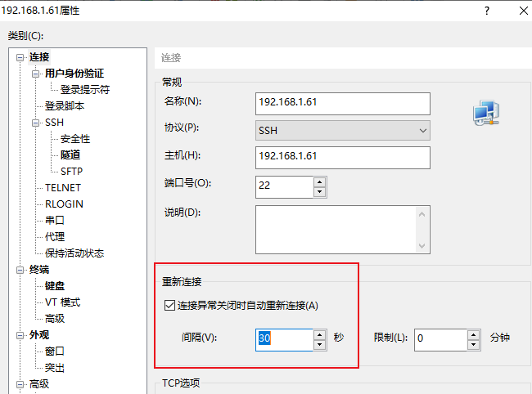Select 登录提示符 in category tree
Image resolution: width=532 pixels, height=394 pixels.
coord(85,89)
